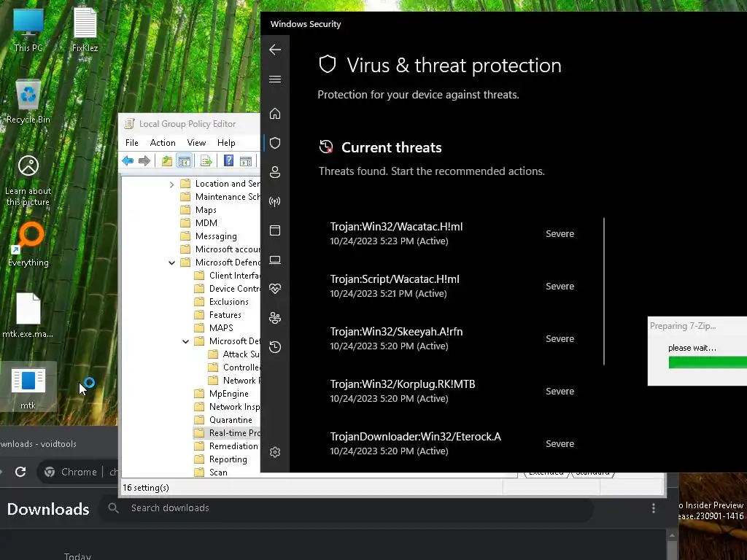Open three-dot menu on Chrome Downloads page

[653, 508]
